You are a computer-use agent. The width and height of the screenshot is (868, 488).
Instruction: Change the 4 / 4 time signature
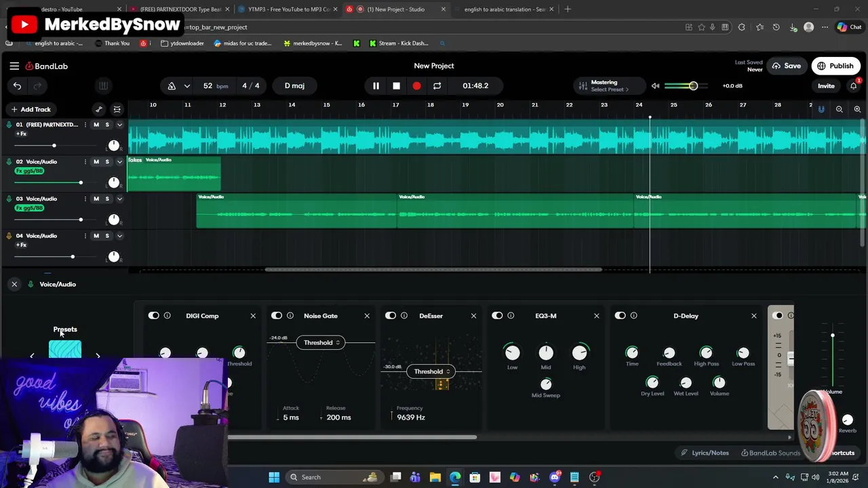point(251,86)
